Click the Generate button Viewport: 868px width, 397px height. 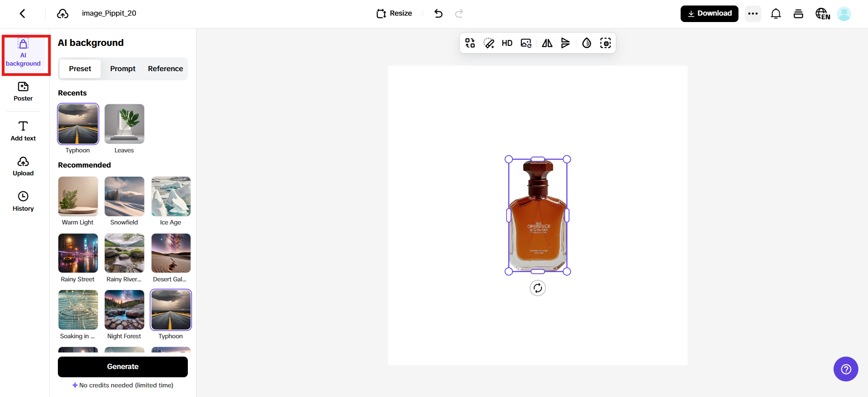click(x=123, y=367)
